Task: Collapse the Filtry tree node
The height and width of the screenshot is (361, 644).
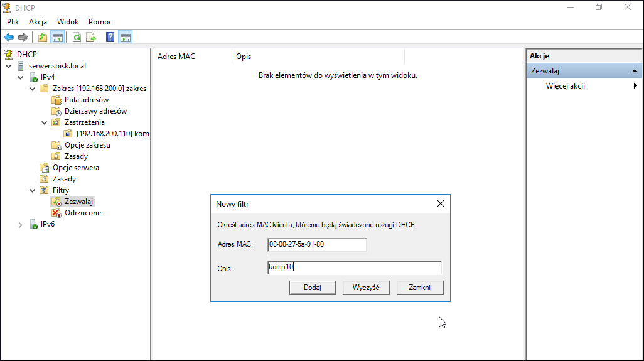Action: coord(33,191)
